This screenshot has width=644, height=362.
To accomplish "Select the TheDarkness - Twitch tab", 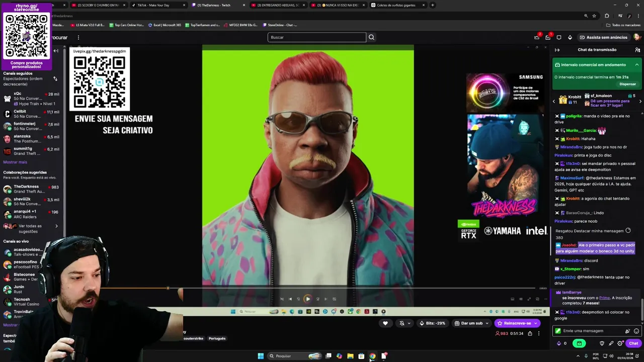I will click(218, 5).
